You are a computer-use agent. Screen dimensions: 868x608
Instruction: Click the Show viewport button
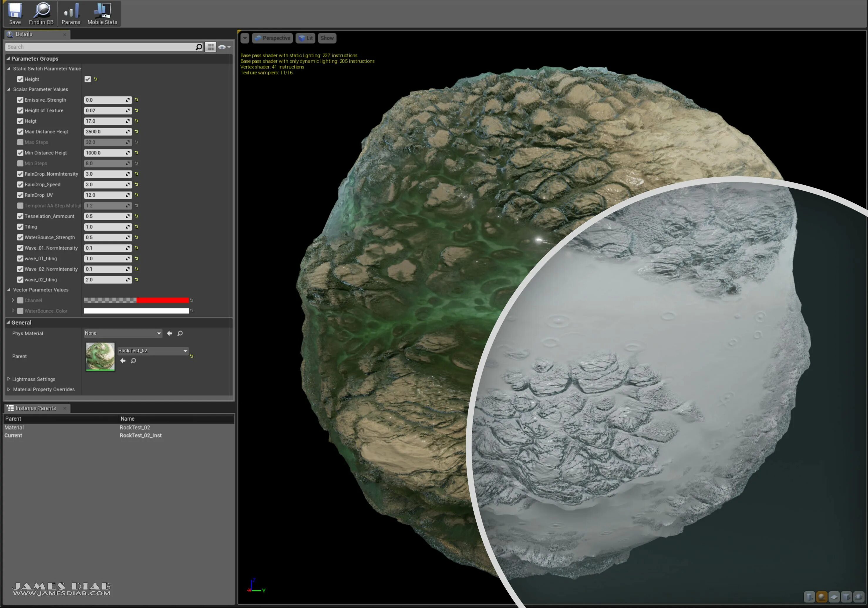327,38
